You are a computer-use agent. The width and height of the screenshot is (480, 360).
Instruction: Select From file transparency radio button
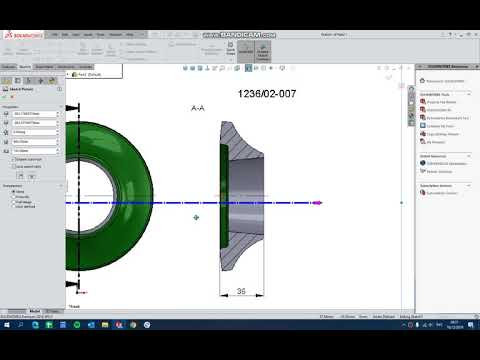coord(14,197)
